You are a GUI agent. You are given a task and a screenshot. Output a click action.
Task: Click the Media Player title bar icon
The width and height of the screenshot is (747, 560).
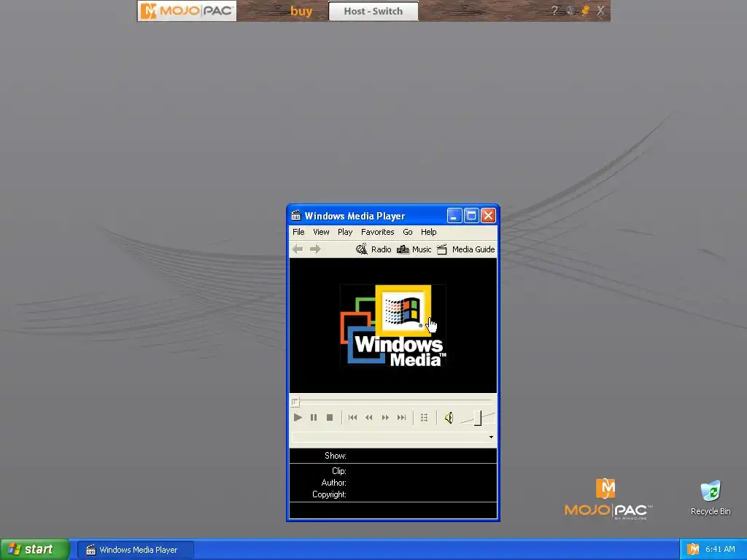tap(296, 216)
